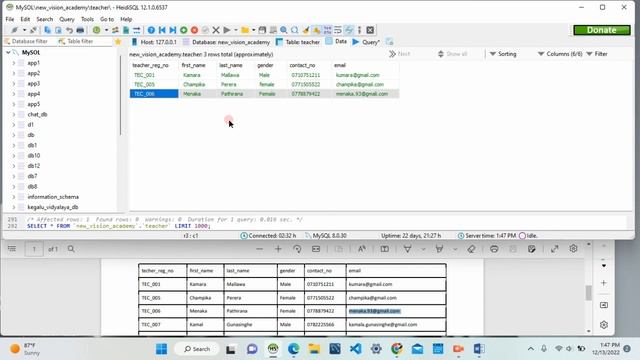Image resolution: width=640 pixels, height=360 pixels.
Task: Expand the chat_db database node
Action: 14,115
